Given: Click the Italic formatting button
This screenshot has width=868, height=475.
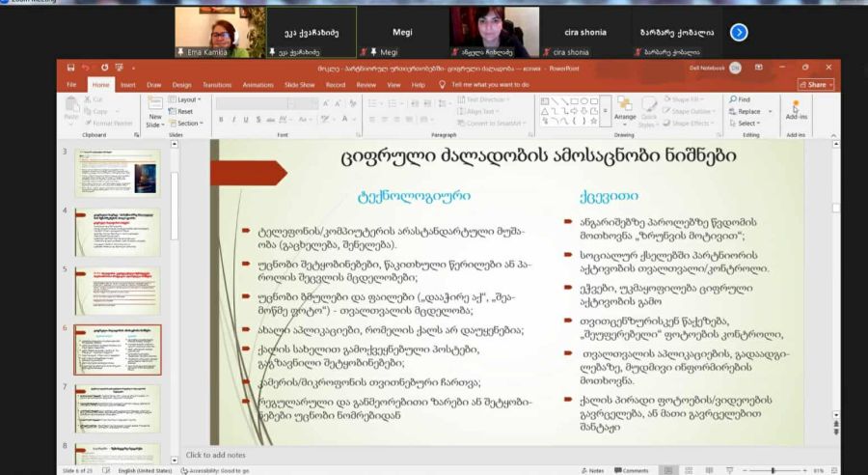Looking at the screenshot, I should 233,120.
